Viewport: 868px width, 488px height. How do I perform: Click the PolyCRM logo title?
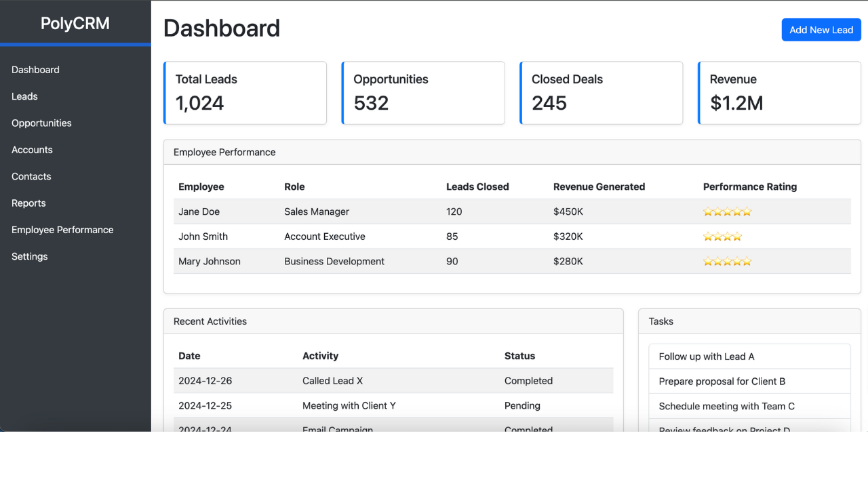[x=75, y=23]
